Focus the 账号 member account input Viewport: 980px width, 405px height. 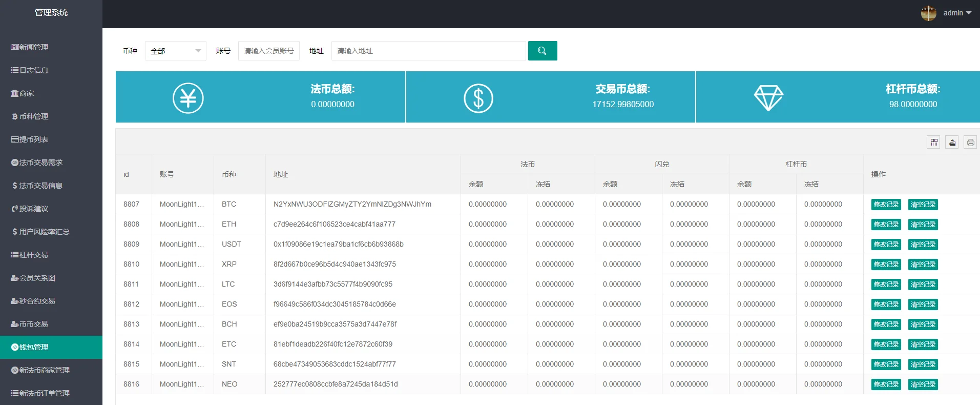(268, 51)
